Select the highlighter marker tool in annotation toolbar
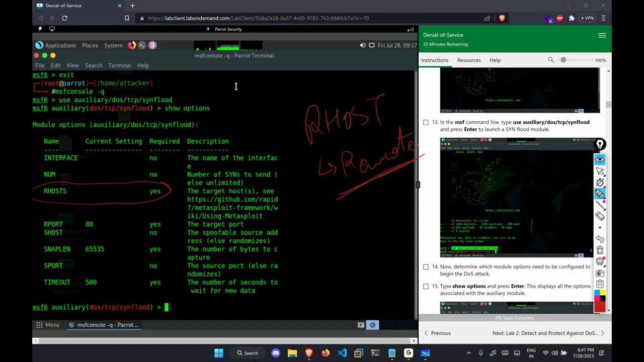The height and width of the screenshot is (362, 644). [600, 194]
